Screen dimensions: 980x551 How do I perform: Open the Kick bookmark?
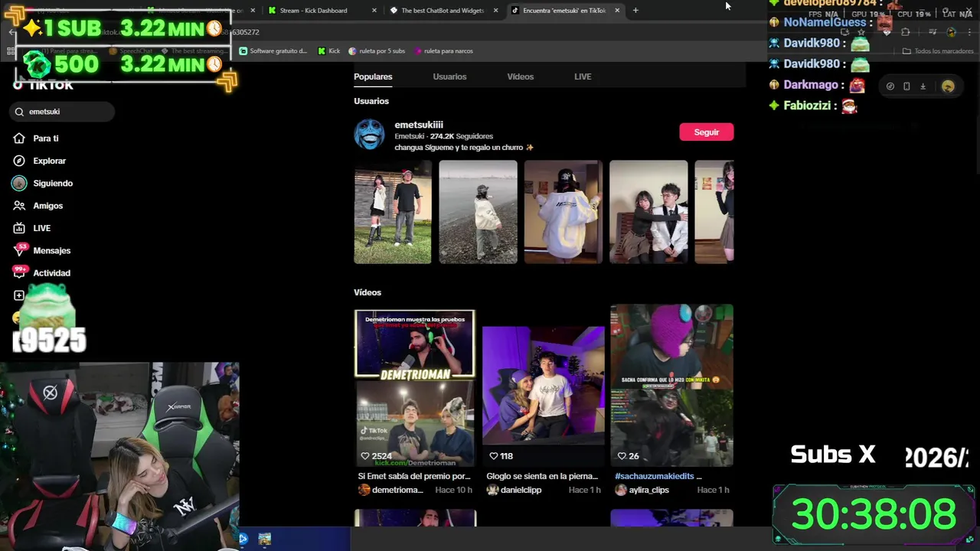329,51
